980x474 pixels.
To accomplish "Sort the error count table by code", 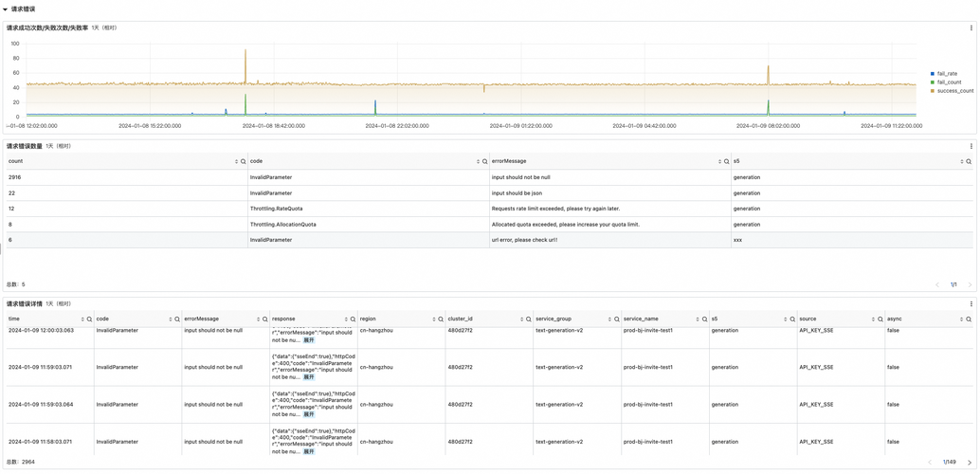I will (478, 162).
